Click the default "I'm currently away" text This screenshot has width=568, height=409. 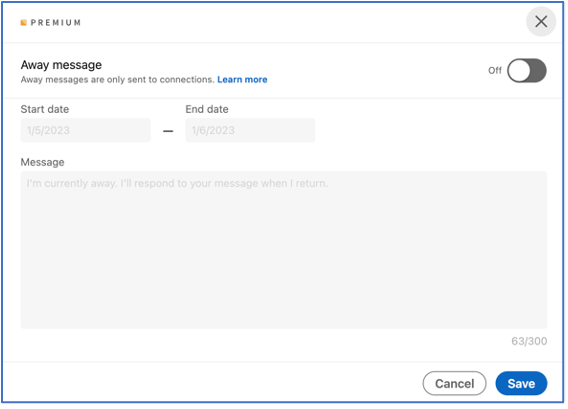coord(177,183)
